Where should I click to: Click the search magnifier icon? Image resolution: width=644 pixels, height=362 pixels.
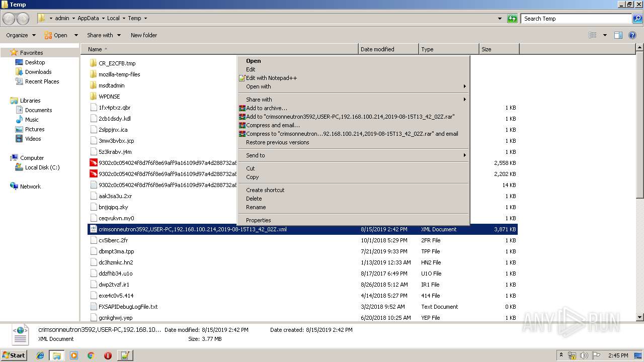(637, 19)
